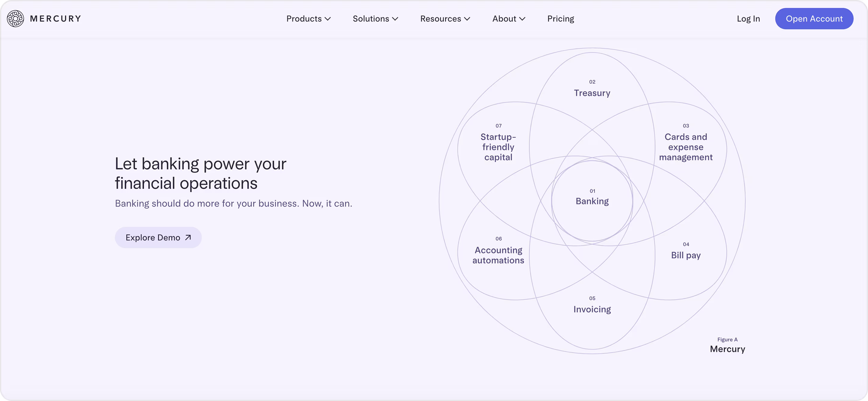Open the About menu
This screenshot has width=868, height=401.
point(509,19)
